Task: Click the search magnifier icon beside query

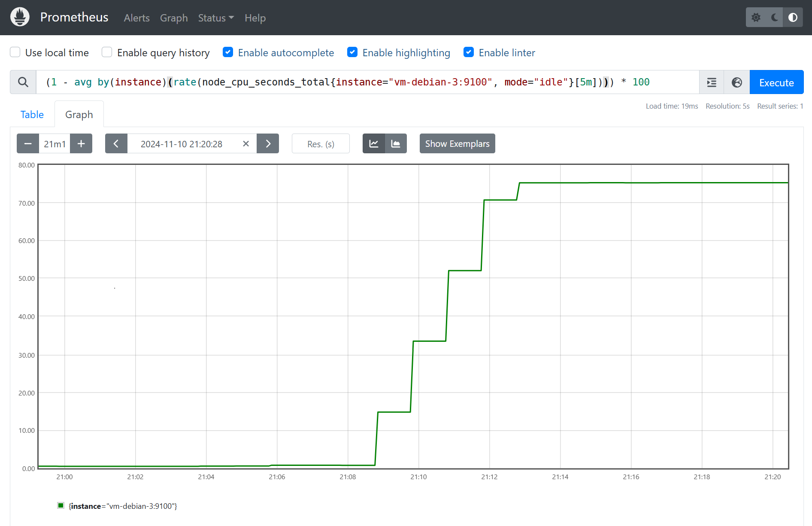Action: coord(23,82)
